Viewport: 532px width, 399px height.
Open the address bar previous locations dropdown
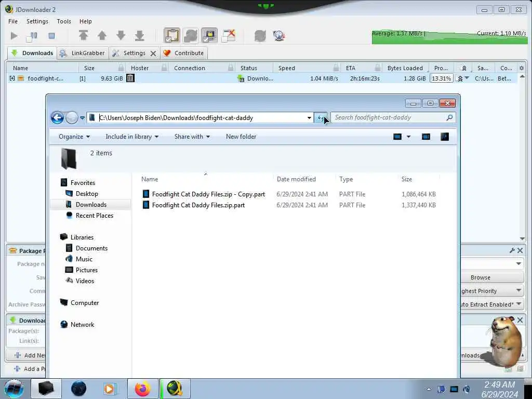point(309,118)
